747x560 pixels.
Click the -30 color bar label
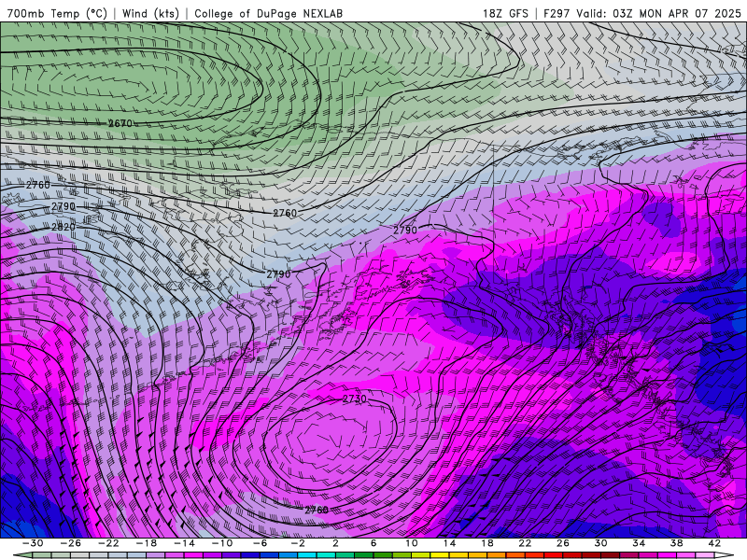pos(33,543)
